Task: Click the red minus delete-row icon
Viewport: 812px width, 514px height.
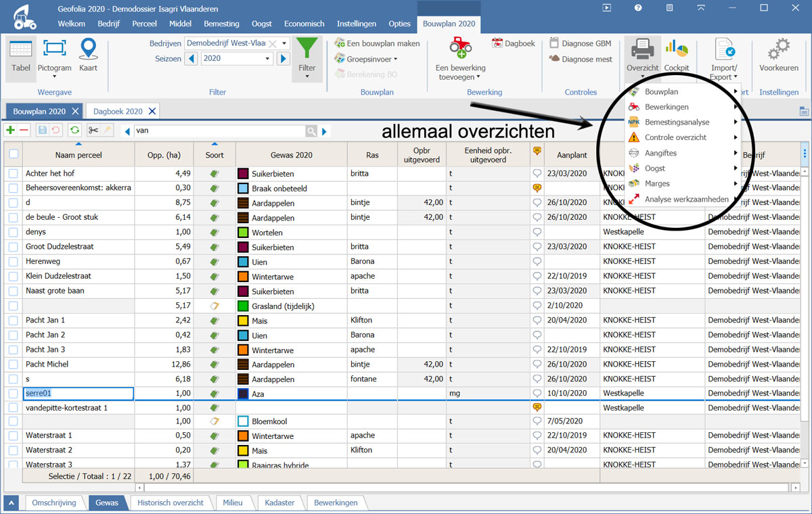Action: point(24,130)
